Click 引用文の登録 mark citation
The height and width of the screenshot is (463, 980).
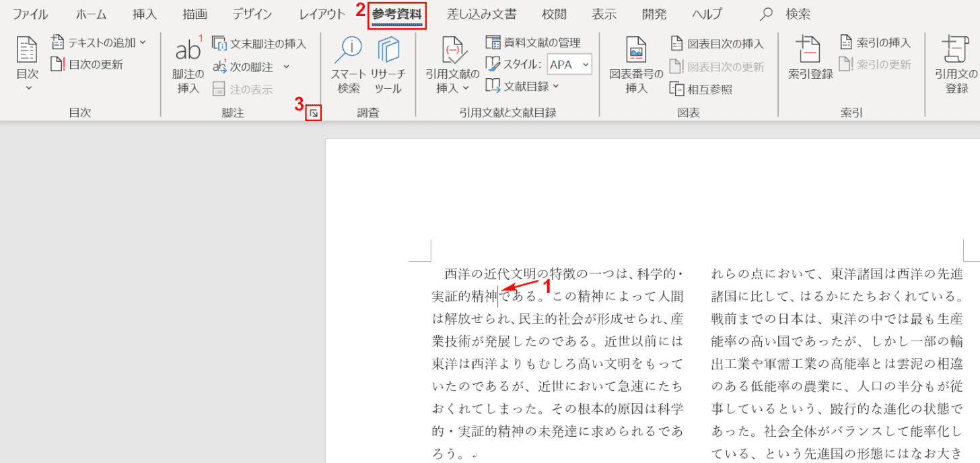click(x=956, y=66)
